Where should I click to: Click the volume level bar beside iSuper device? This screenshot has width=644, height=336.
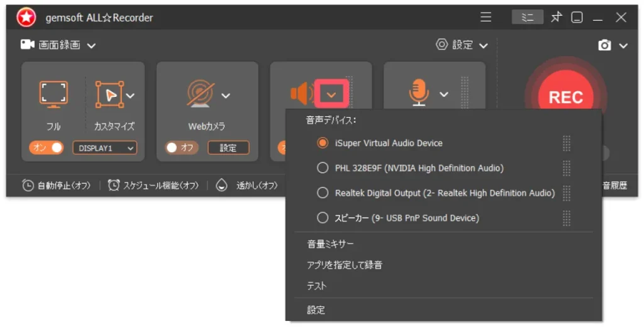click(567, 143)
